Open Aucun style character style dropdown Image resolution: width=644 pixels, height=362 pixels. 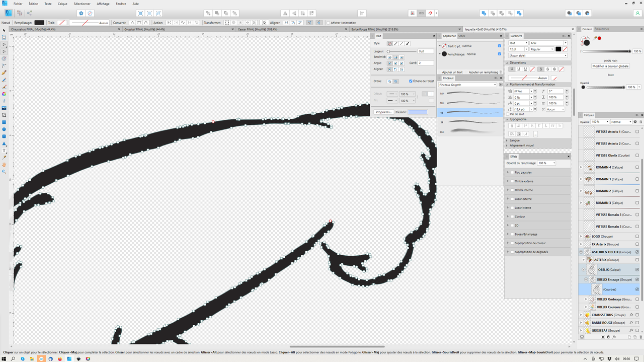[x=538, y=55]
